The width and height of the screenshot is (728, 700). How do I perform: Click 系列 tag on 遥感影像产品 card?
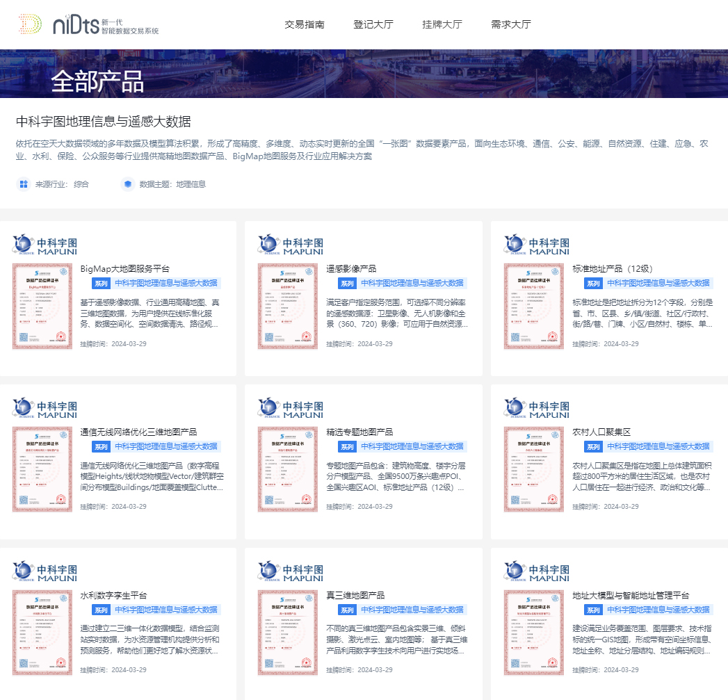click(347, 283)
